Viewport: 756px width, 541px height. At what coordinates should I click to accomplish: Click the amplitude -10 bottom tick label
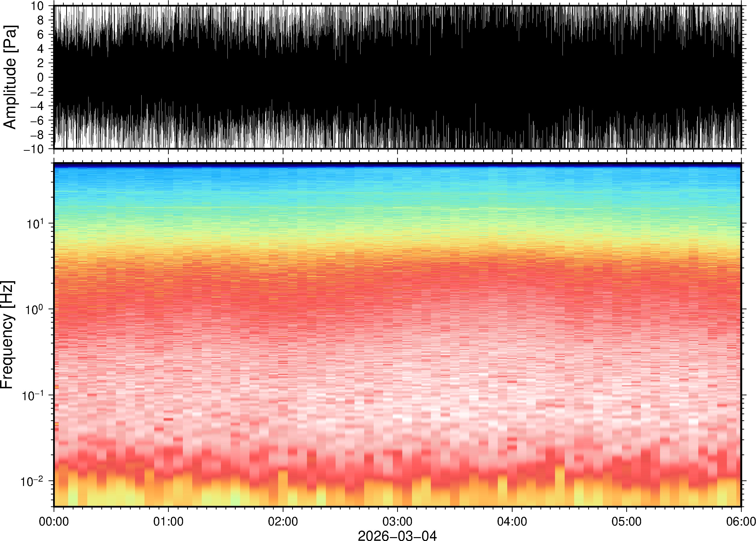tap(34, 149)
